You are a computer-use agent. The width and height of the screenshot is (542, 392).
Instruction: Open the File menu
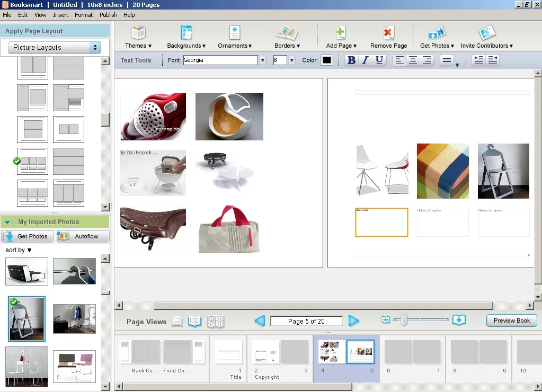coord(7,15)
